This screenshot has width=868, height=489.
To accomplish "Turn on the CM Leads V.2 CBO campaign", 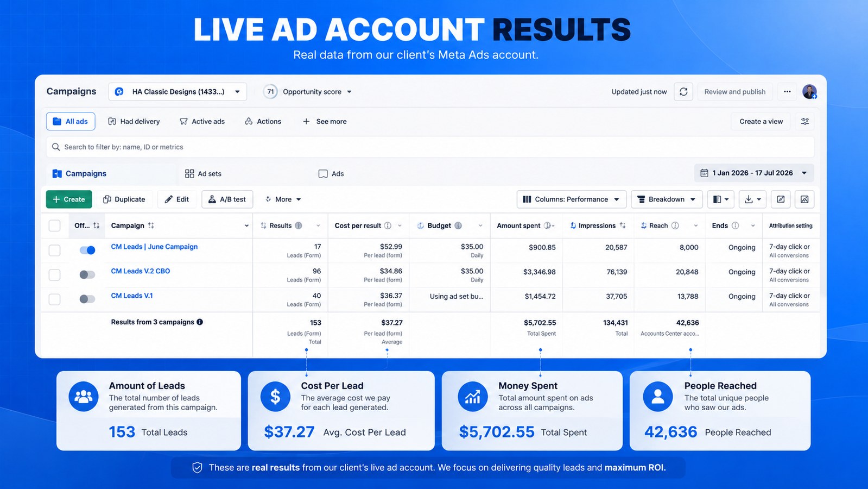I will click(87, 275).
